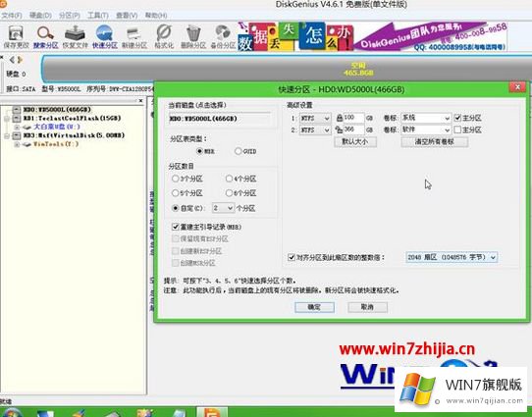Open the Search Partition tool
Viewport: 532px width, 417px height.
point(45,36)
